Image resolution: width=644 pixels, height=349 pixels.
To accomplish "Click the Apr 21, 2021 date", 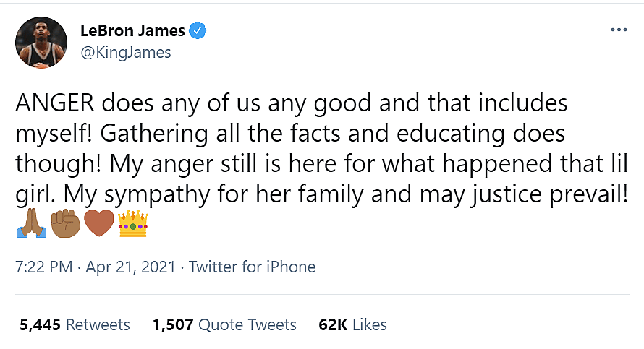I will tap(130, 267).
